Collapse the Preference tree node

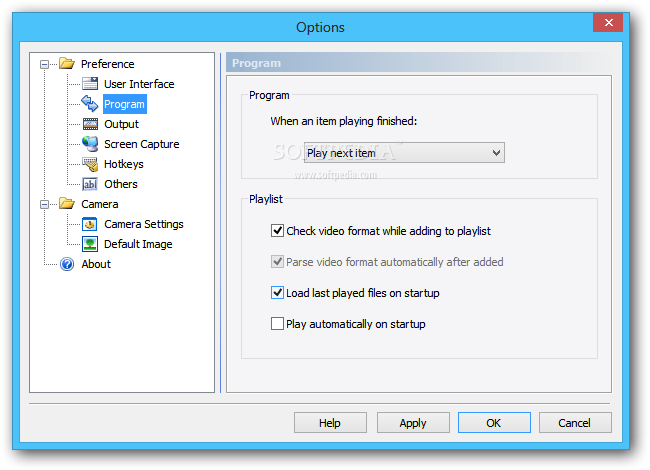coord(44,64)
